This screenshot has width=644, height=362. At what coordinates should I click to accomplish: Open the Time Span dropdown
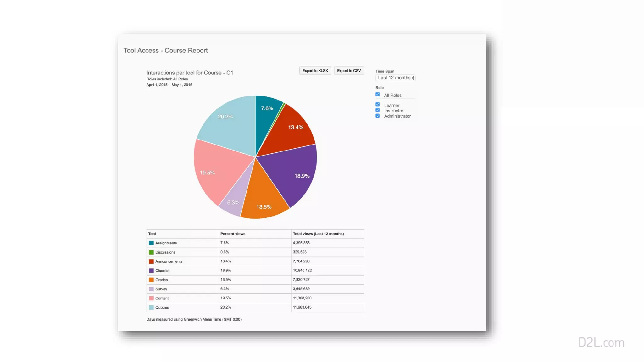click(395, 78)
